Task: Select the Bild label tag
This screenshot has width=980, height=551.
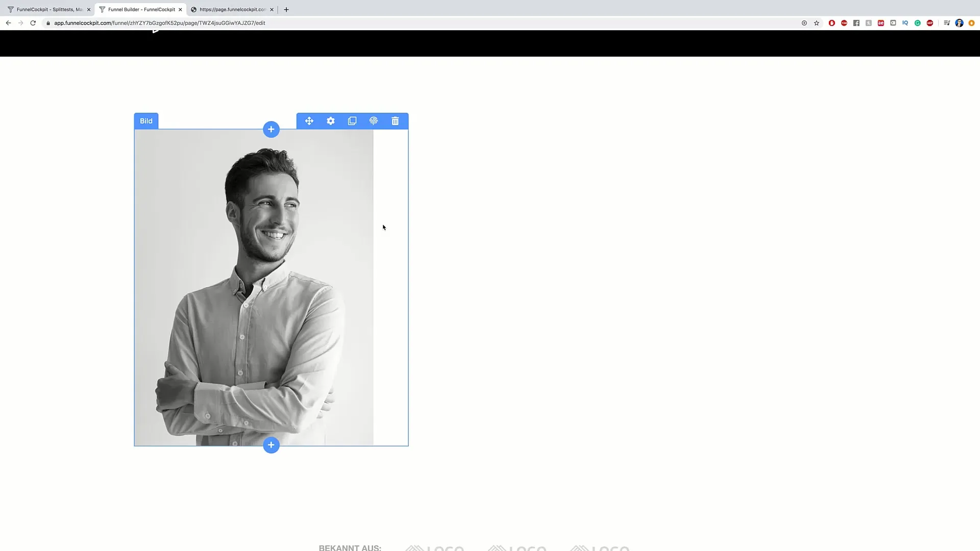Action: 146,121
